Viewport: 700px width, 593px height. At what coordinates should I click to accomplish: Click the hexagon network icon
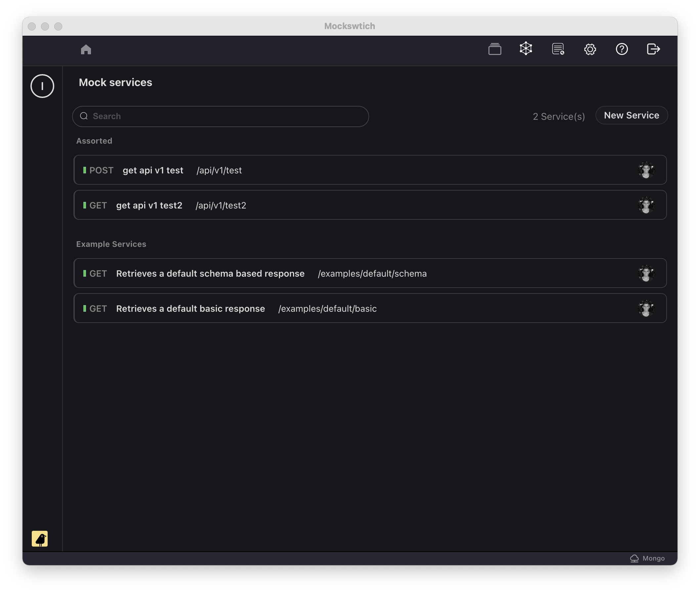(526, 49)
